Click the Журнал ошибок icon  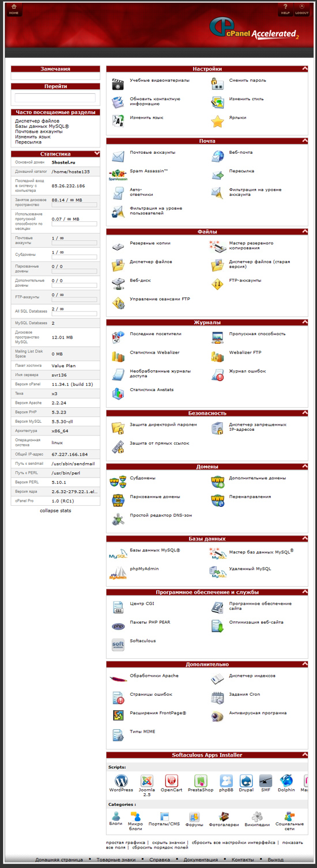[x=217, y=375]
